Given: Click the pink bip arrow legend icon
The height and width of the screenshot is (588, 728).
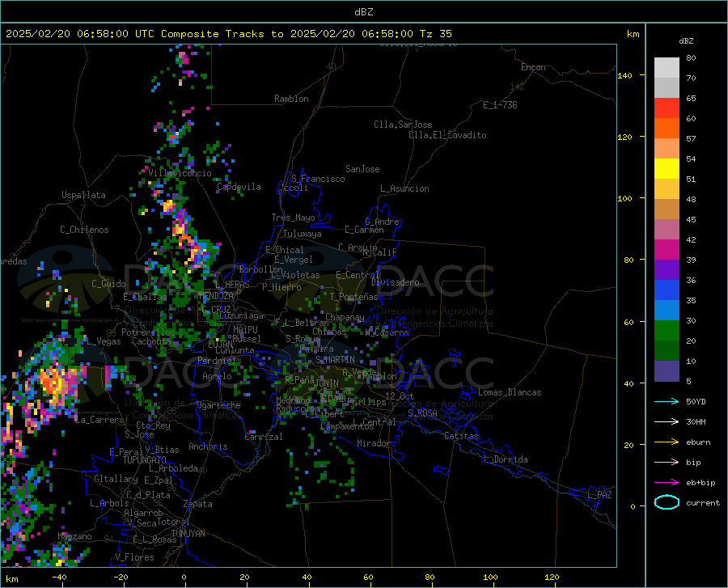Looking at the screenshot, I should 667,463.
